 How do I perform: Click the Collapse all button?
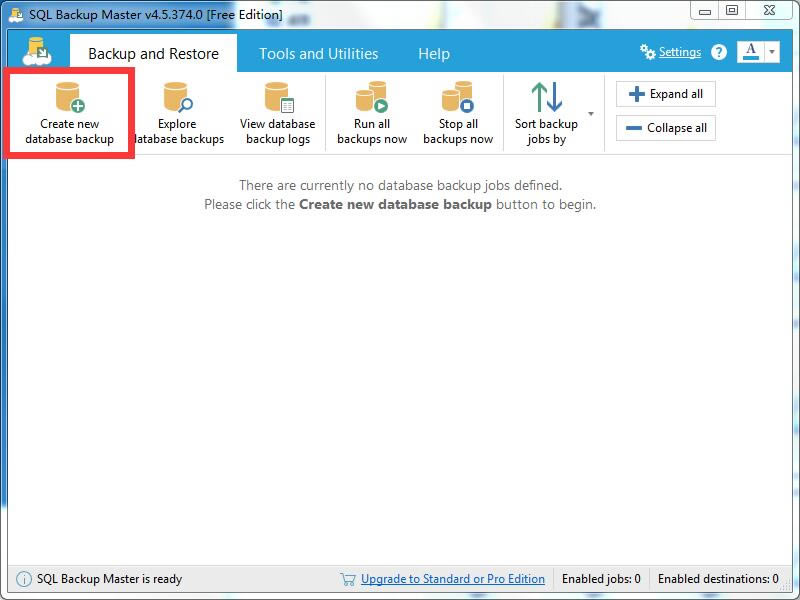pos(665,128)
